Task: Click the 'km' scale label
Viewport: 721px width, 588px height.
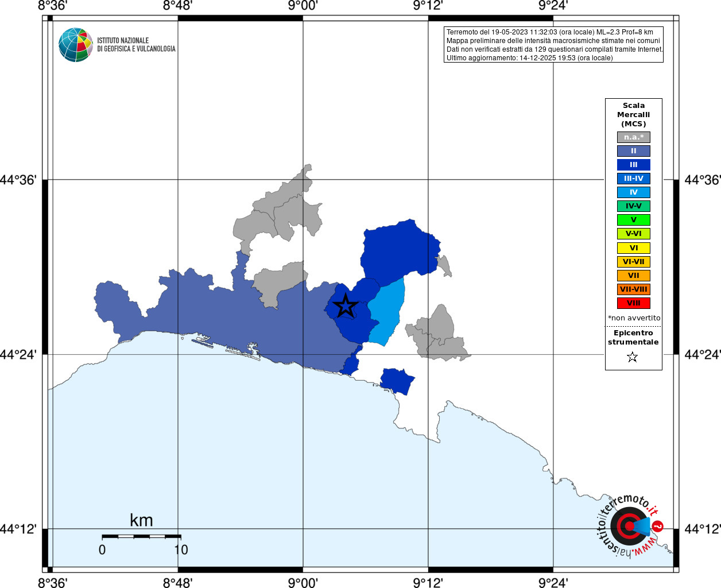Action: (141, 520)
